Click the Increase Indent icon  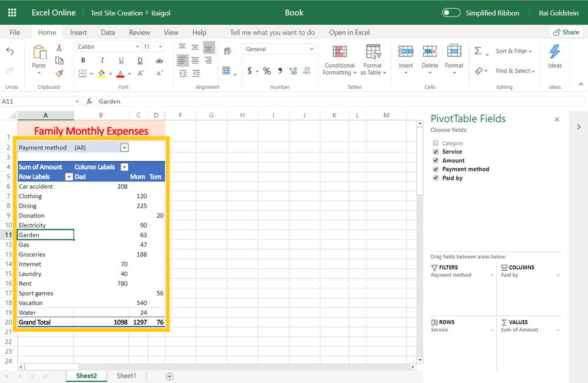pos(196,74)
